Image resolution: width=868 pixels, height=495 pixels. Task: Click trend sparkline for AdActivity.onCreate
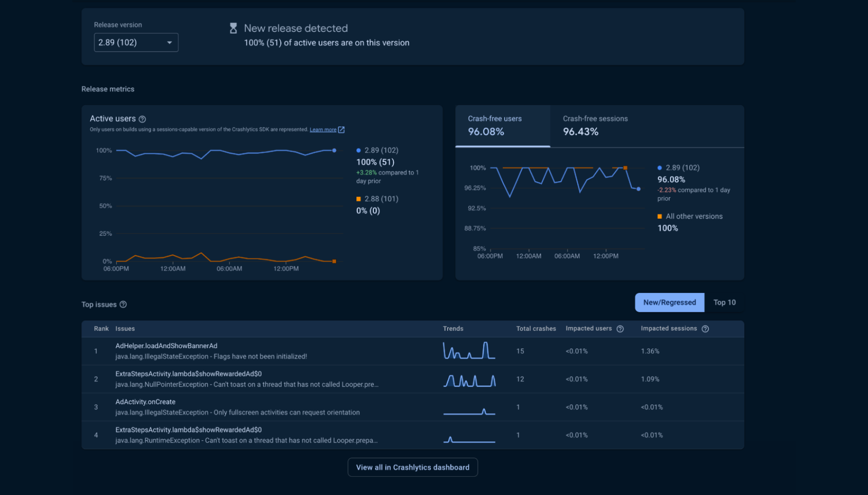469,411
